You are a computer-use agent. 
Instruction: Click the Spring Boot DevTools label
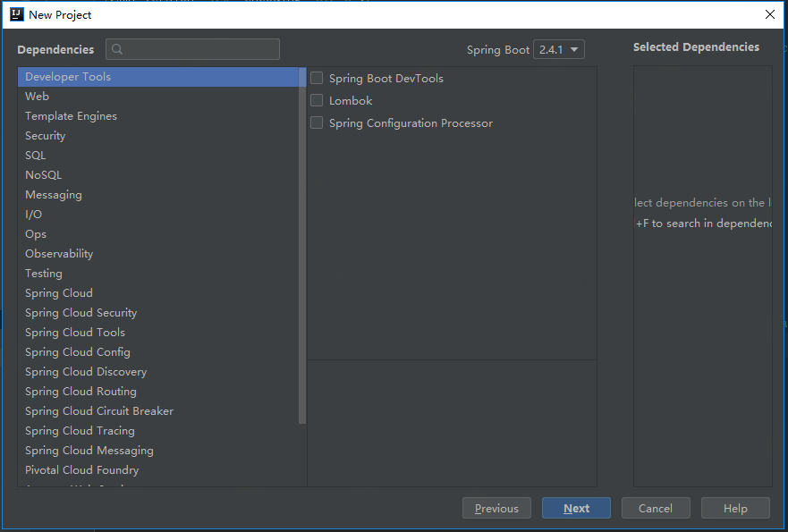coord(386,79)
